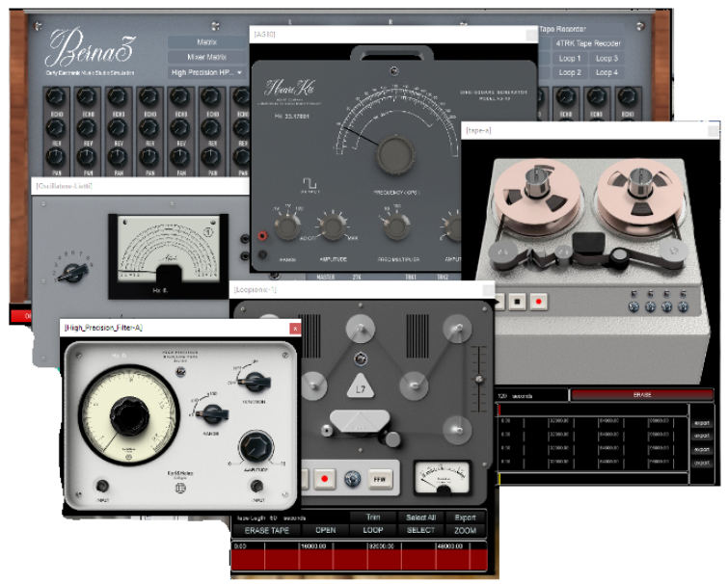The height and width of the screenshot is (584, 728).
Task: Click the red output jack in AG10
Action: click(x=262, y=236)
